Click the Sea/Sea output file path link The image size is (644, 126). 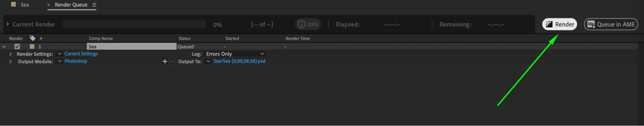[x=239, y=61]
